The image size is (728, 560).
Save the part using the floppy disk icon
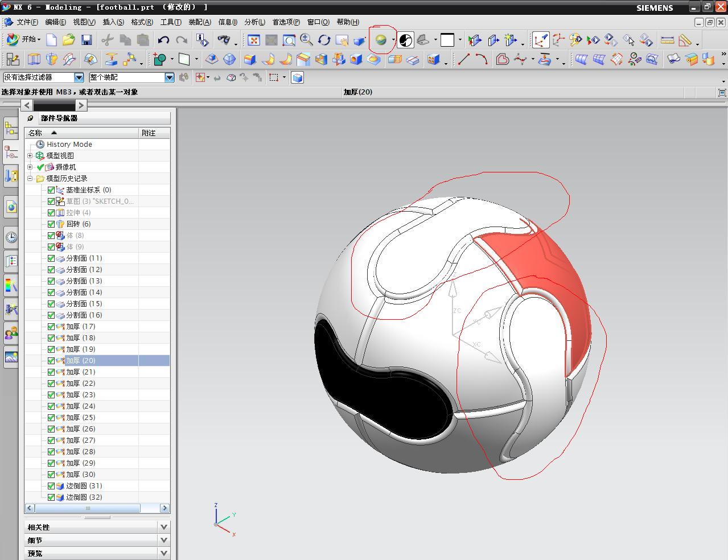point(87,40)
